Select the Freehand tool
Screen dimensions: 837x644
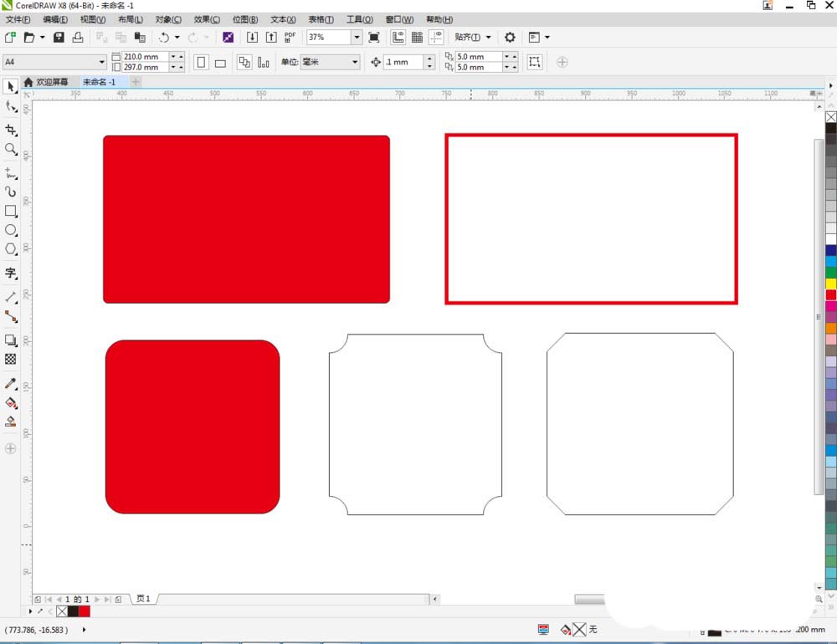[x=11, y=173]
